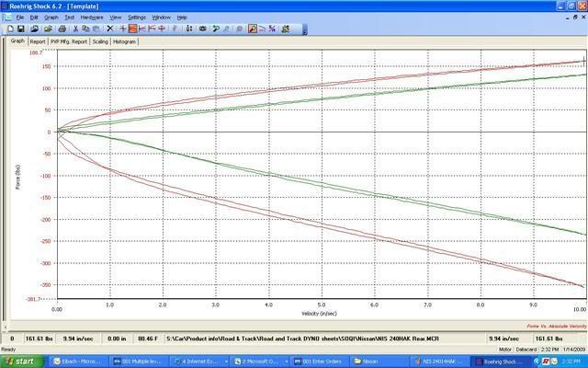
Task: Click the Open folder toolbar icon
Action: pyautogui.click(x=47, y=29)
